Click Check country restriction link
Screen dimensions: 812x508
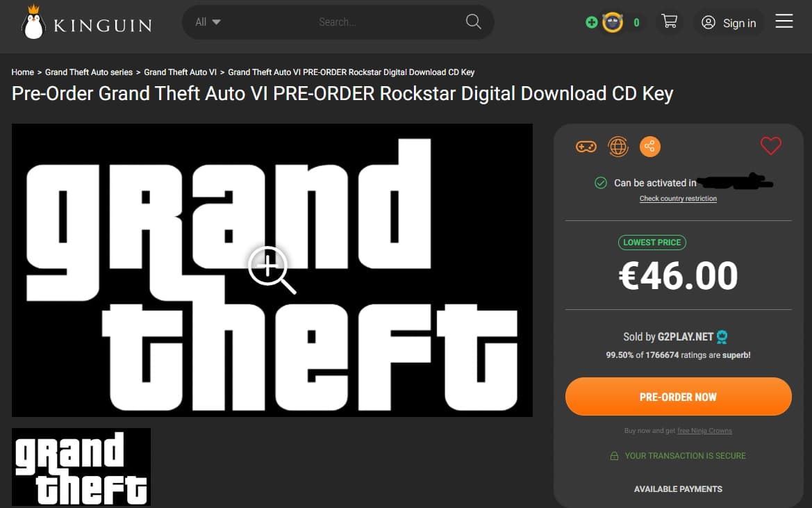coord(678,198)
